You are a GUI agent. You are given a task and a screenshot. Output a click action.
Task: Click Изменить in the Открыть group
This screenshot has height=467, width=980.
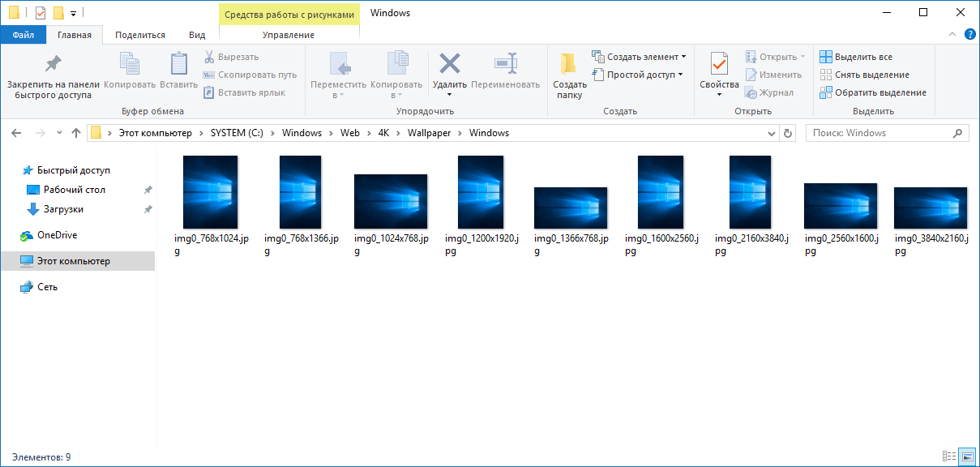[x=774, y=75]
